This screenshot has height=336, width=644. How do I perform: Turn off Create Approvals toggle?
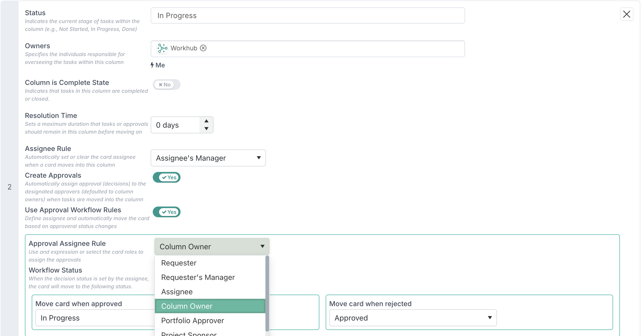[167, 177]
